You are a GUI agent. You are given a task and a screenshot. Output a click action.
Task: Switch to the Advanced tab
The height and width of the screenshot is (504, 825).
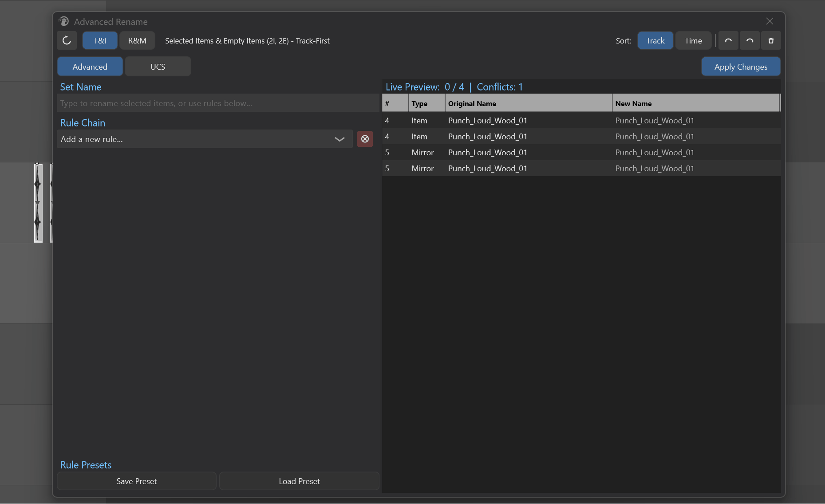90,67
